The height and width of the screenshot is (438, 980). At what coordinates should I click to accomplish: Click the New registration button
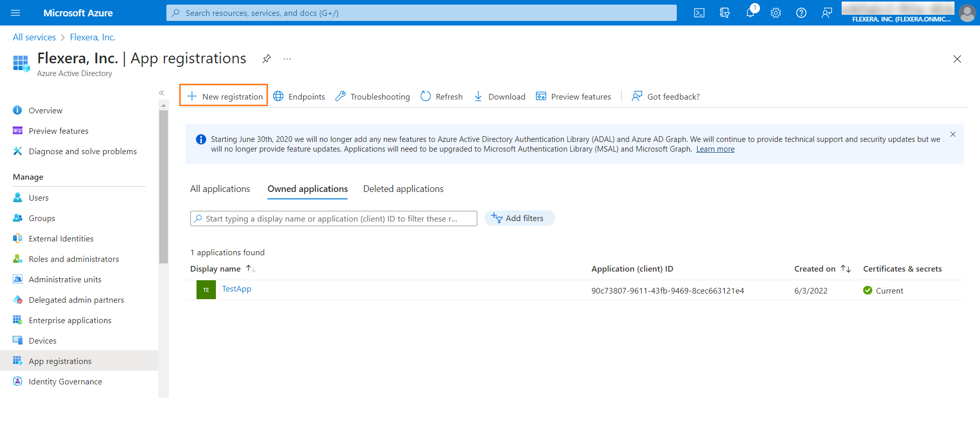224,96
